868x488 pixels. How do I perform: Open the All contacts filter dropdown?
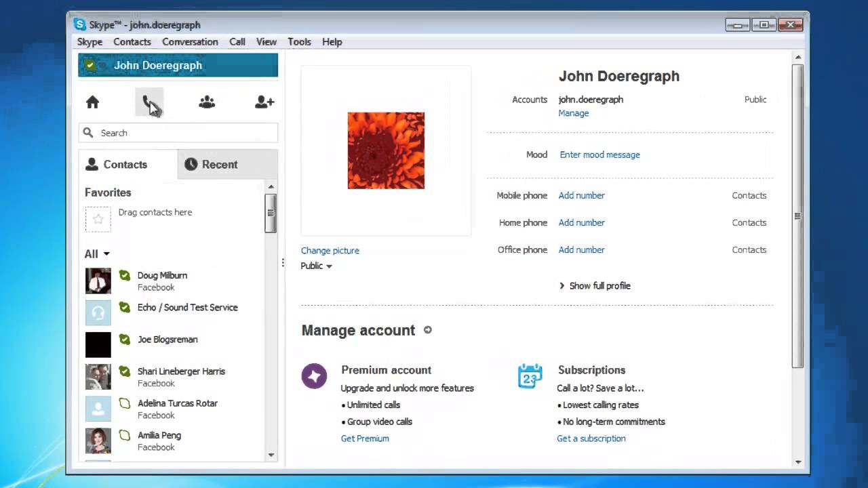pos(97,254)
